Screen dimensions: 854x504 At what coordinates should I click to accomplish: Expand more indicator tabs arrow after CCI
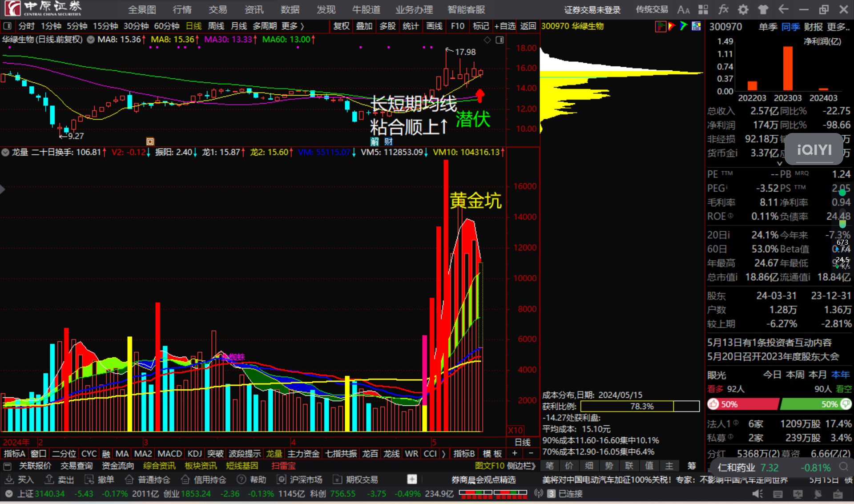coord(443,454)
